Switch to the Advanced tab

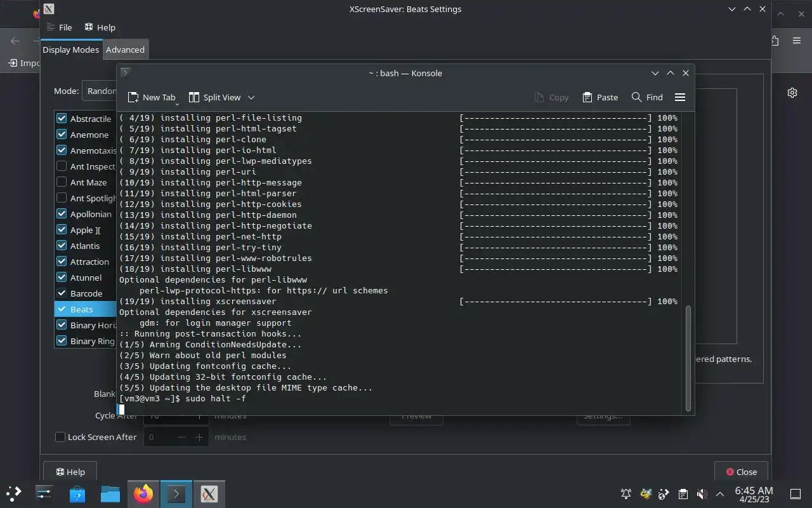tap(125, 50)
